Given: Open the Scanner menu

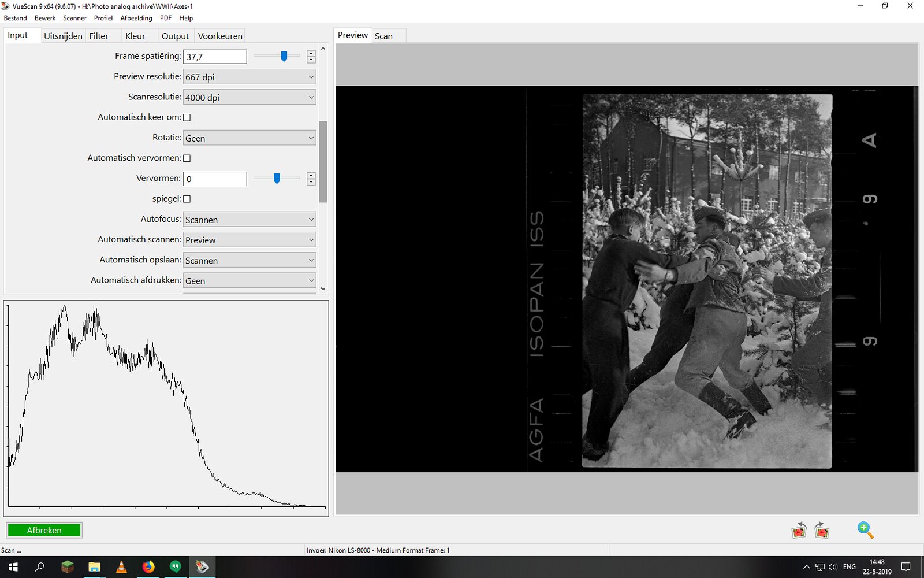Looking at the screenshot, I should pyautogui.click(x=74, y=18).
